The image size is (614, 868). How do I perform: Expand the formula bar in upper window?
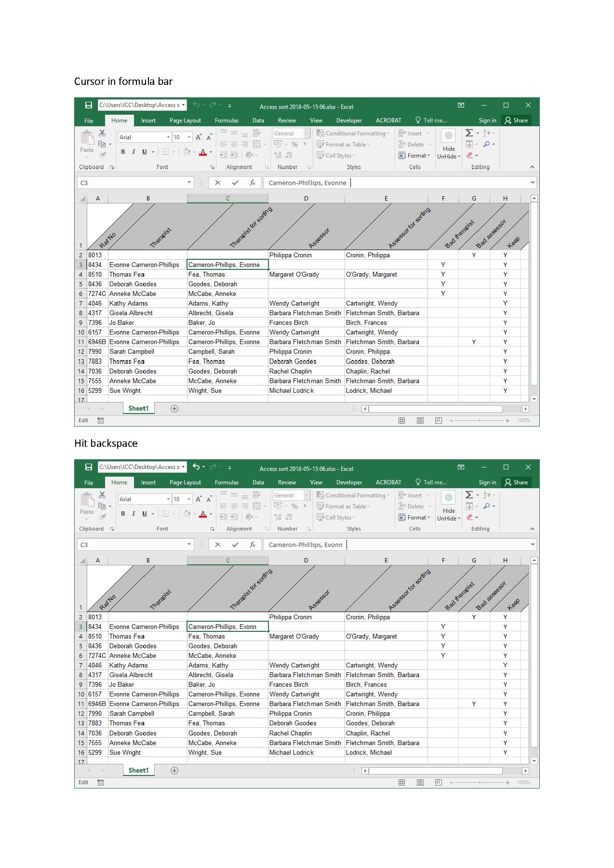tap(532, 183)
